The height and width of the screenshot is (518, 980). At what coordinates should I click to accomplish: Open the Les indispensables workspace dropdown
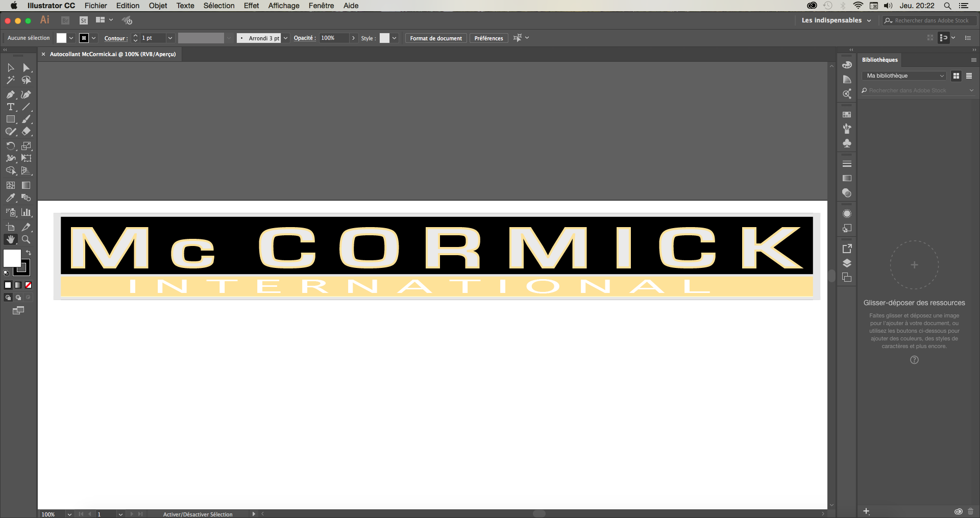836,20
